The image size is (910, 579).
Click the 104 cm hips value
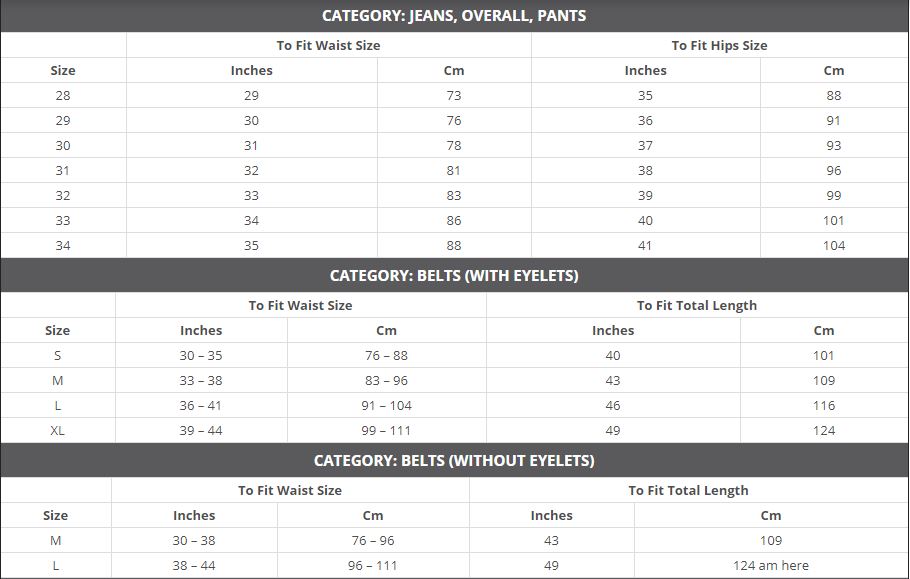[833, 245]
